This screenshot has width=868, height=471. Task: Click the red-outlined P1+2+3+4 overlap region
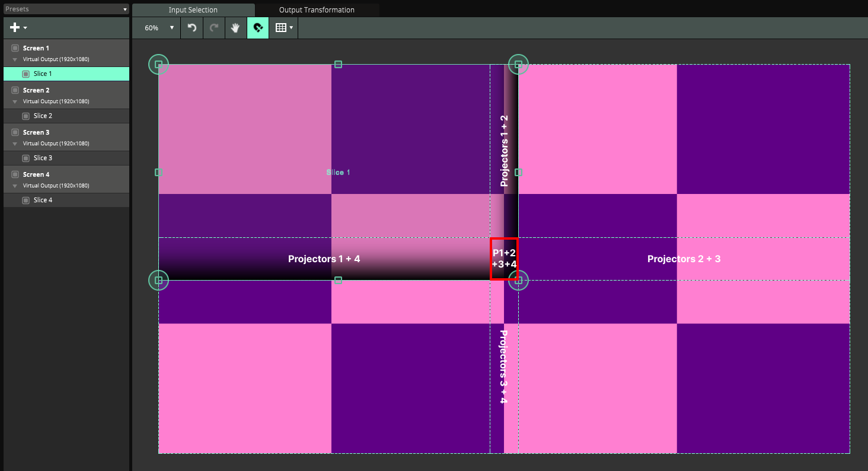(504, 259)
